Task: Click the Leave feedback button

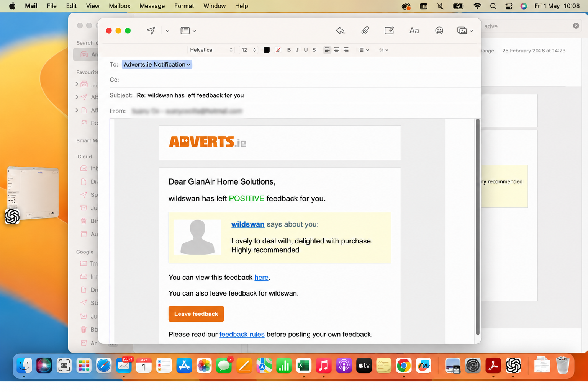Action: coord(196,314)
